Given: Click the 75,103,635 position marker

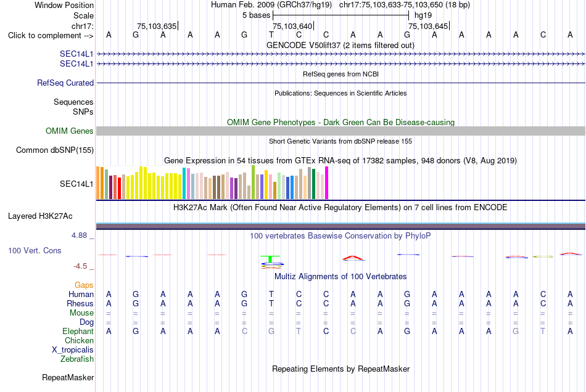Looking at the screenshot, I should click(x=157, y=26).
